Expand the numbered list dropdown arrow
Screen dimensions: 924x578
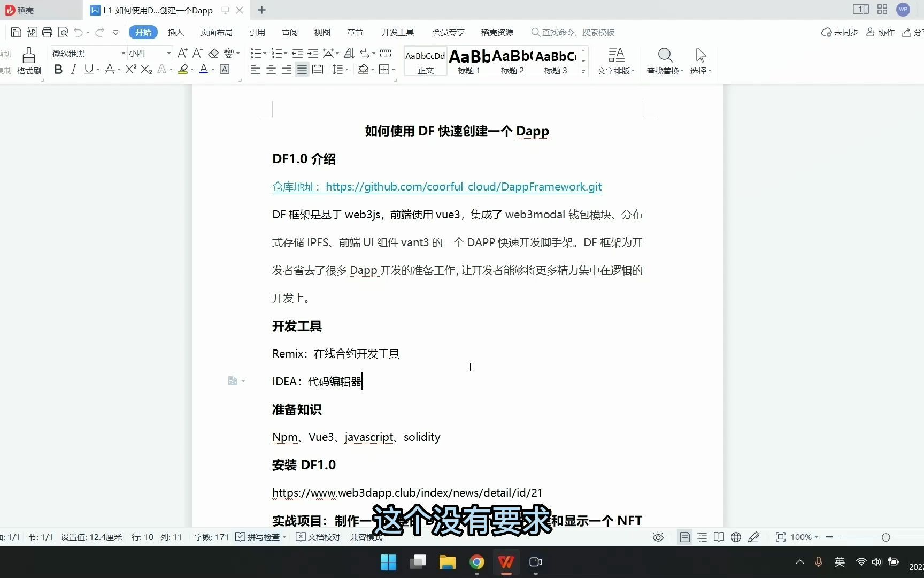286,53
